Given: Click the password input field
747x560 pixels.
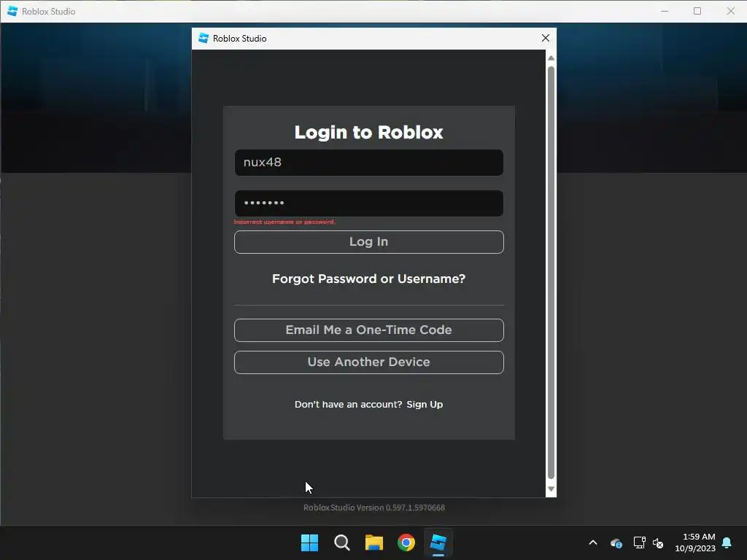Looking at the screenshot, I should (x=368, y=203).
